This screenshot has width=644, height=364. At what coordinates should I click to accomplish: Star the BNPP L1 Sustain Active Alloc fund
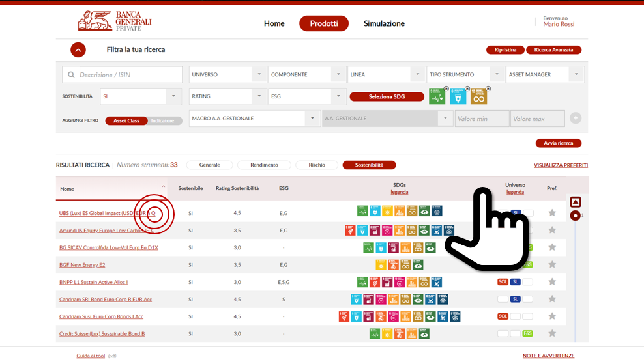coord(552,281)
